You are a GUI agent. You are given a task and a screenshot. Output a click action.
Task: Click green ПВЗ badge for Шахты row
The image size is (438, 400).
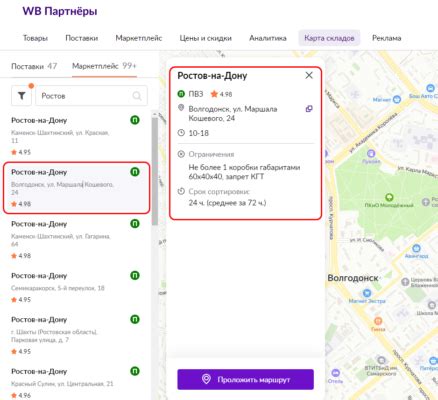click(135, 319)
